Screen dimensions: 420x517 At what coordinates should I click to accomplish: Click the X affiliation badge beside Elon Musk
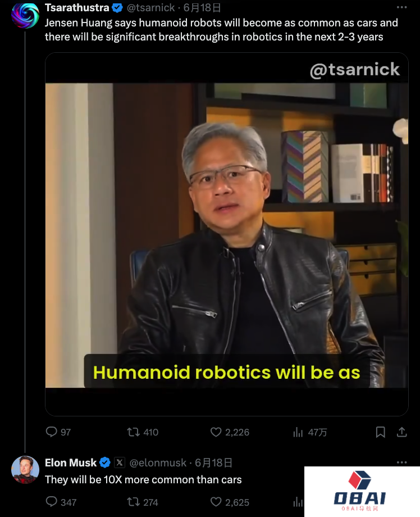[120, 462]
